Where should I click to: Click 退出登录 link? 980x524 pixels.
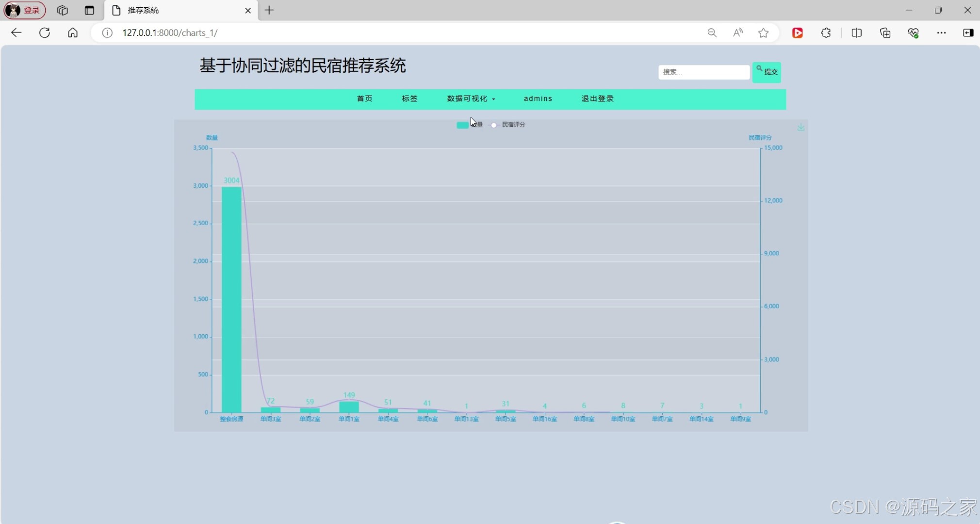click(x=597, y=98)
